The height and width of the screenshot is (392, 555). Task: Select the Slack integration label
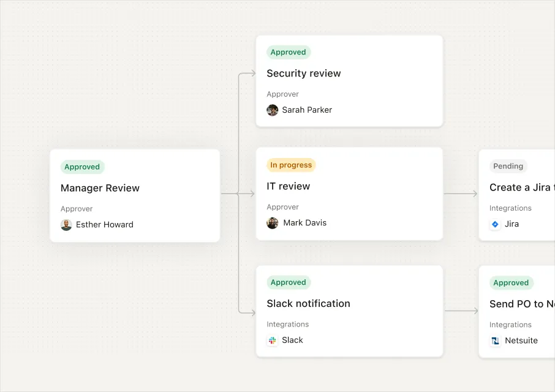coord(292,341)
